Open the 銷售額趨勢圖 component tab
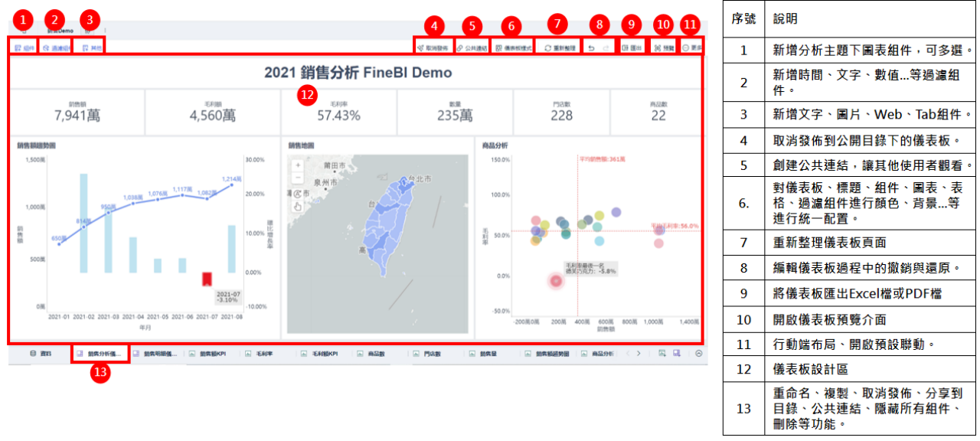Image resolution: width=980 pixels, height=441 pixels. pyautogui.click(x=547, y=354)
